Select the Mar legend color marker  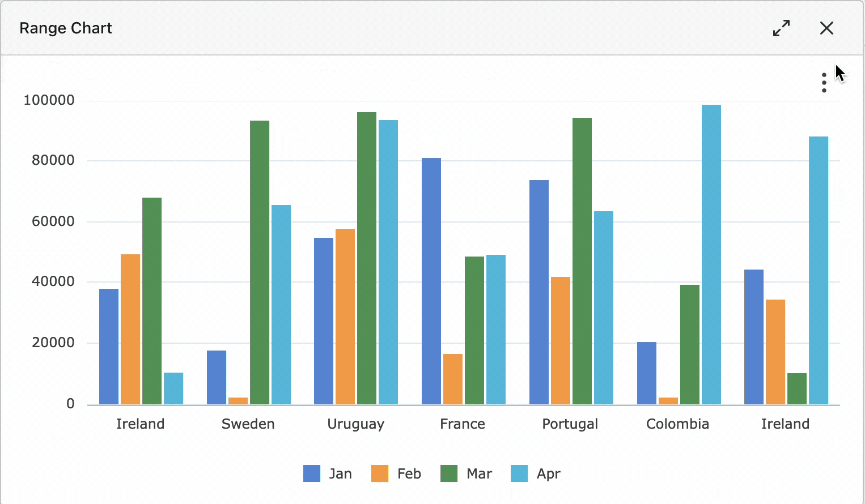[x=448, y=473]
